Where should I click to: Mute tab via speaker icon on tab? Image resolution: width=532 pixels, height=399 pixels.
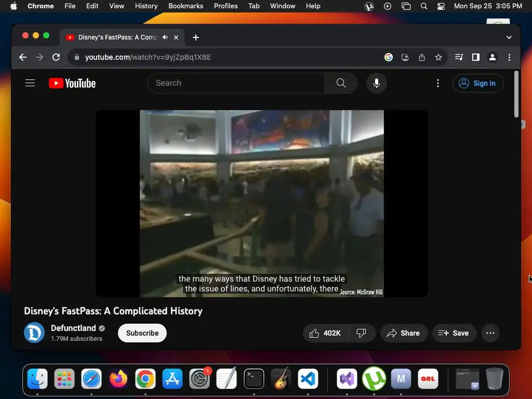[x=165, y=37]
